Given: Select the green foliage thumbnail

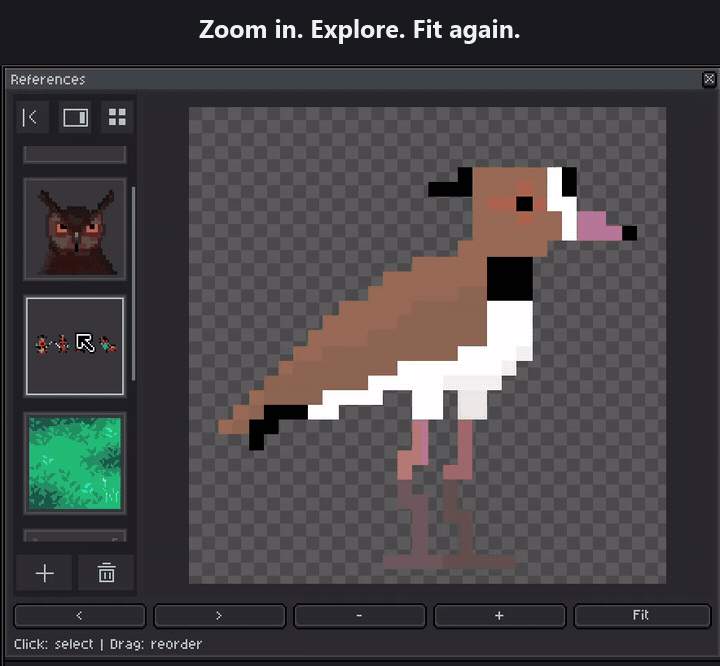Looking at the screenshot, I should click(75, 463).
